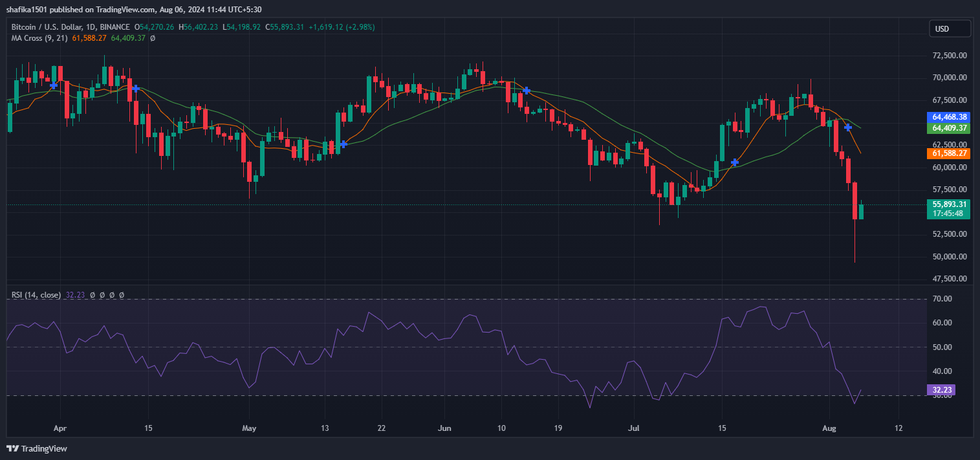This screenshot has width=980, height=460.
Task: Click the close value C55,893.31 in the legend
Action: [x=285, y=27]
